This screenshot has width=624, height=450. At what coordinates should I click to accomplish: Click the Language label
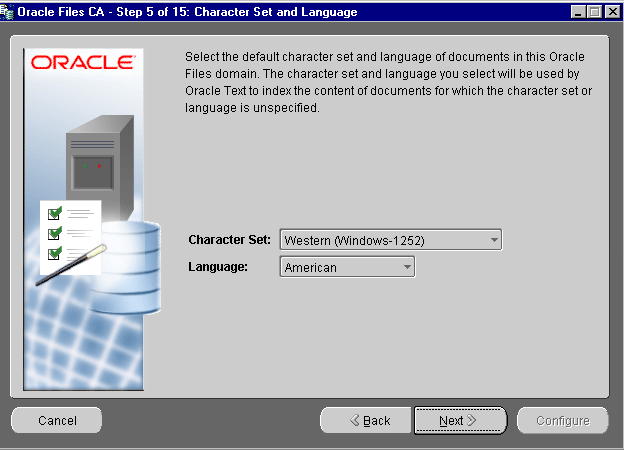[218, 267]
